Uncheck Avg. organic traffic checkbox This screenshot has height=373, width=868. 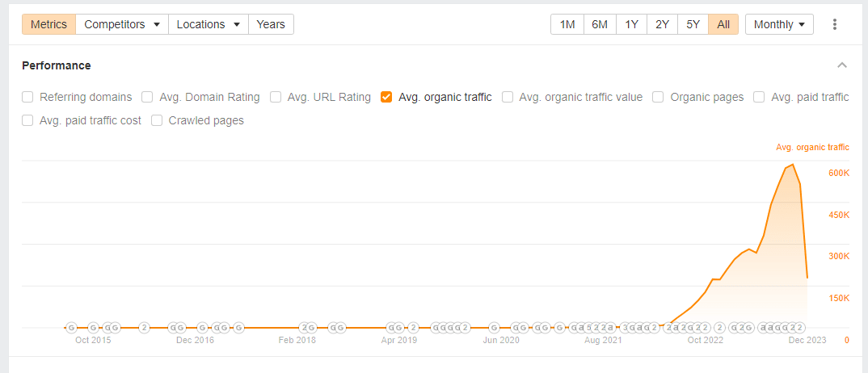click(386, 97)
